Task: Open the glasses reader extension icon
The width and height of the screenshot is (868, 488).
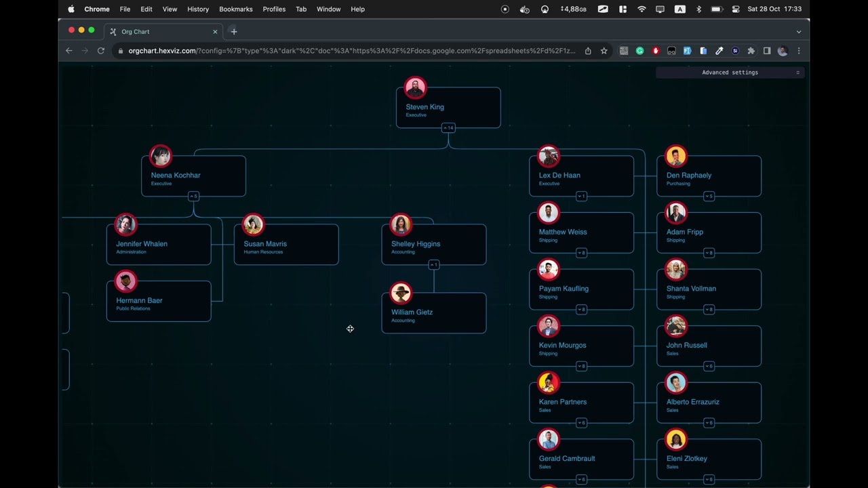Action: (671, 51)
